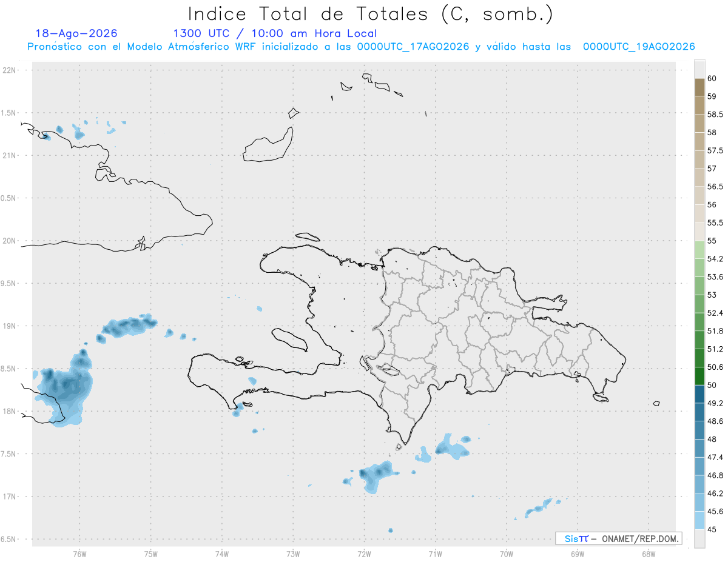Viewport: 728px width, 562px height.
Task: Click the "Pronóstico con el Modelo Atmosférico WRF" subtitle line
Action: pos(361,47)
